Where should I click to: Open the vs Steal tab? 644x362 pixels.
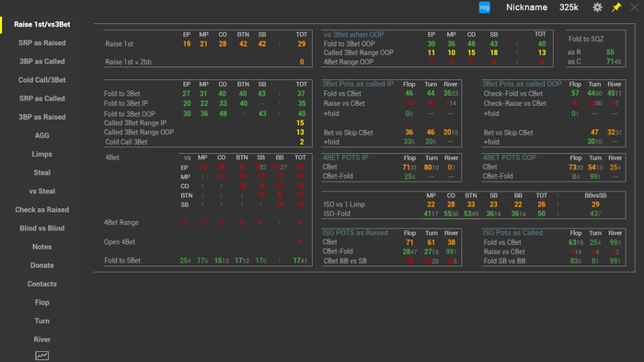[x=42, y=191]
